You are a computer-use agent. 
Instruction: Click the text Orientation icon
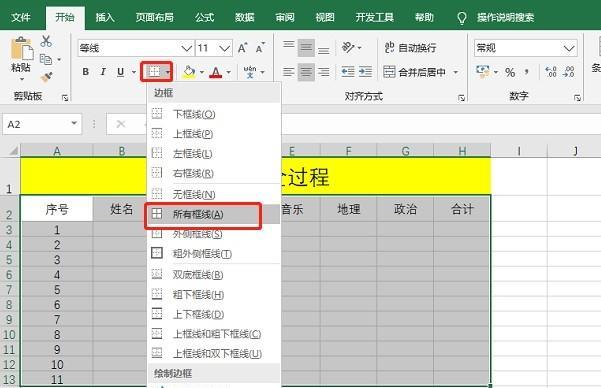pos(348,48)
